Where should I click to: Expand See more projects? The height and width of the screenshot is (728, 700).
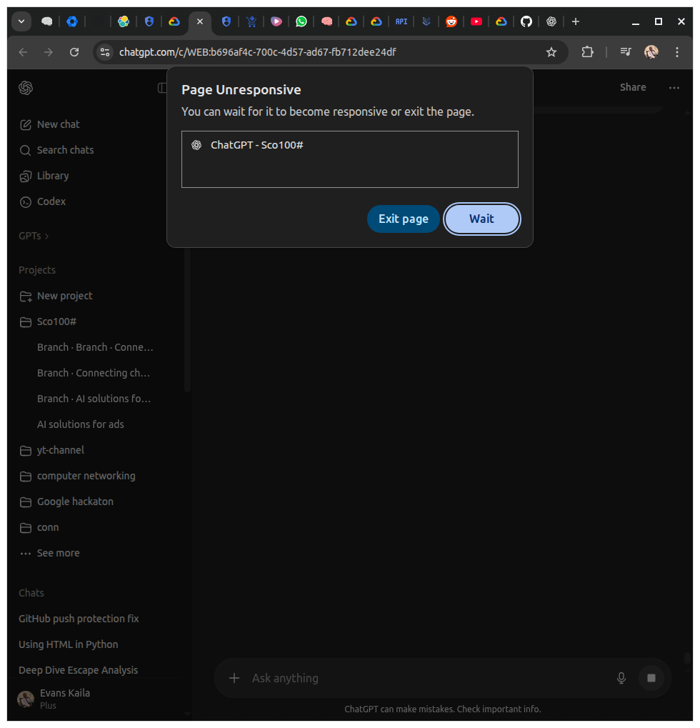click(50, 553)
